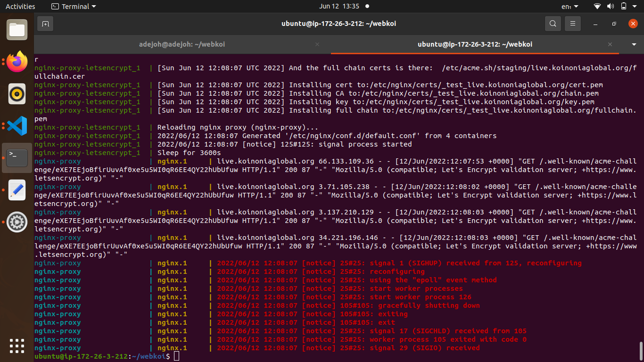Image resolution: width=644 pixels, height=362 pixels.
Task: Open search in the terminal header bar
Action: click(x=553, y=23)
